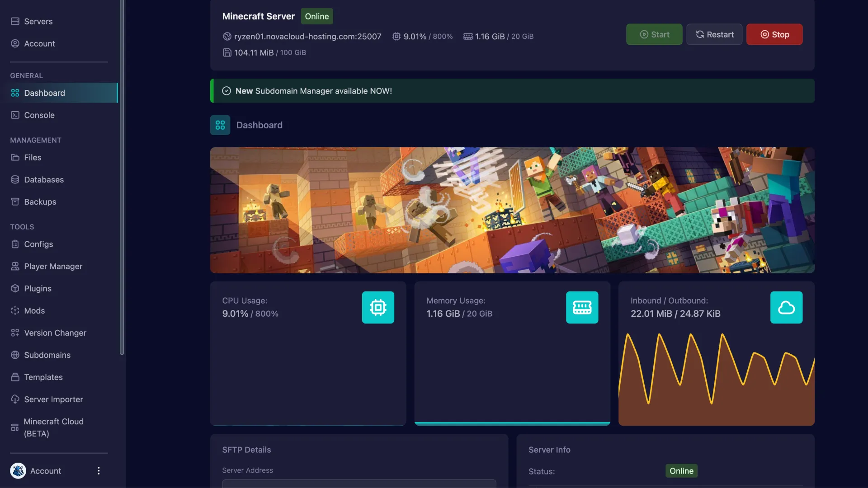Click the Memory Usage progress bar

[512, 424]
